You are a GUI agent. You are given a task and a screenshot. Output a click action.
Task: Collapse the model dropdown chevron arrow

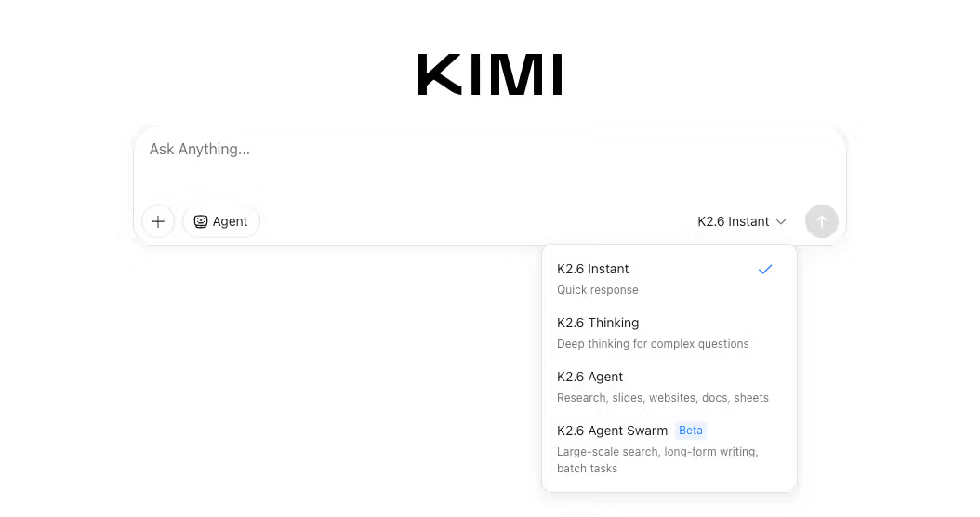click(x=781, y=221)
